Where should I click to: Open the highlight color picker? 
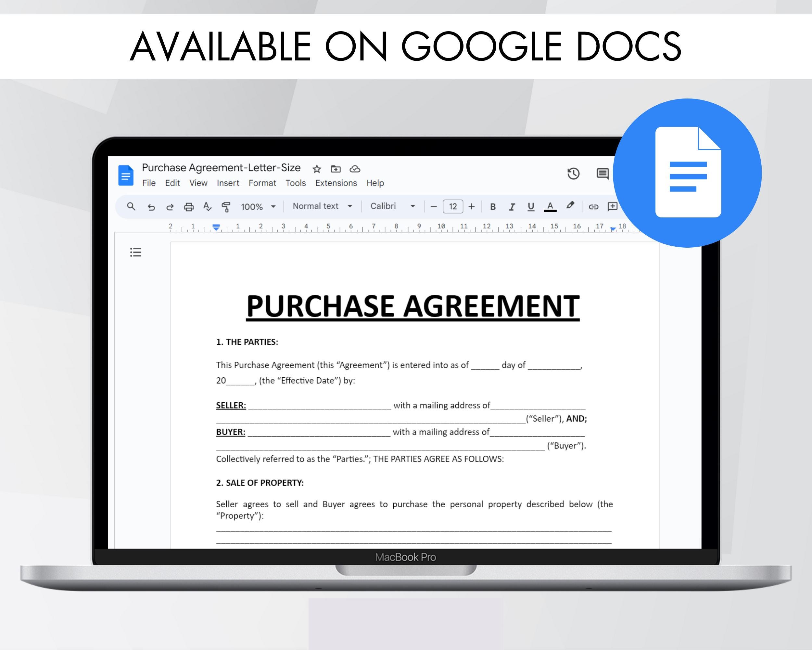(570, 206)
